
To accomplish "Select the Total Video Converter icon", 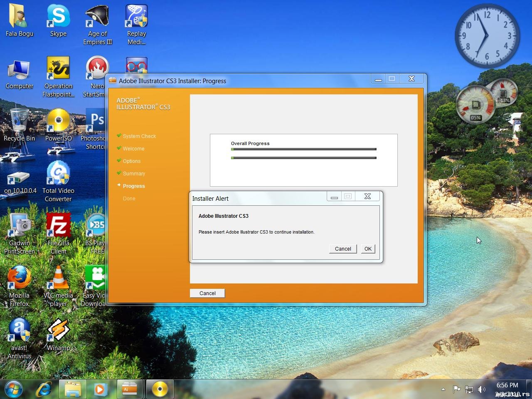I will [59, 182].
